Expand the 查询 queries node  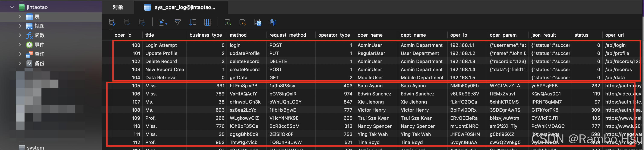[x=20, y=54]
